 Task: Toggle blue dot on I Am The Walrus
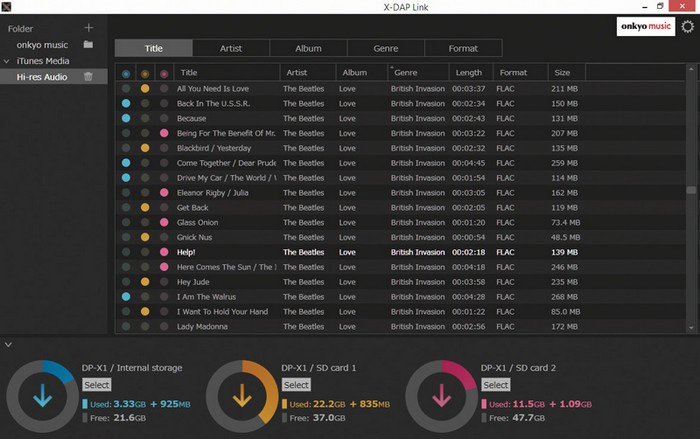click(x=126, y=297)
